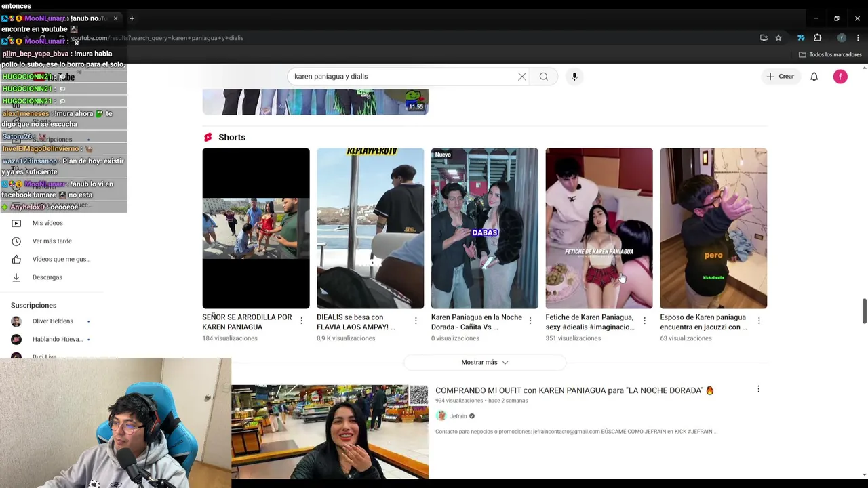
Task: Click the 'Hablando Hueva...' channel avatar
Action: 16,339
